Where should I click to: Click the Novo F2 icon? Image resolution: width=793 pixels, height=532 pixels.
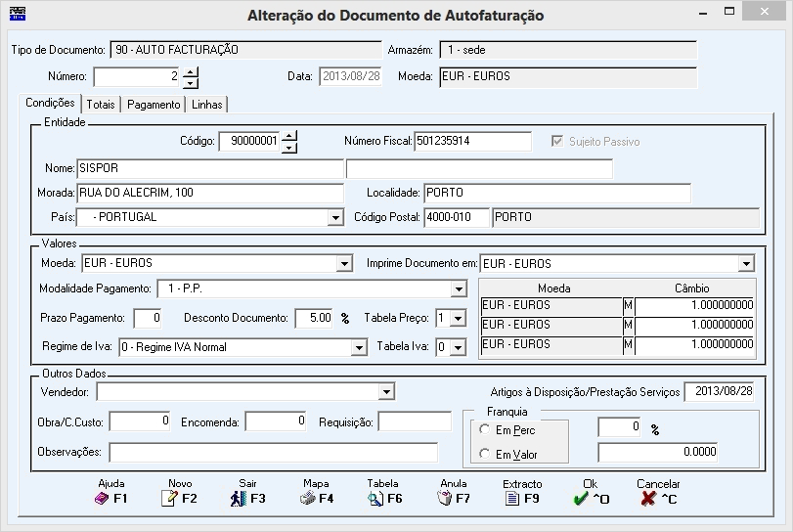(169, 499)
